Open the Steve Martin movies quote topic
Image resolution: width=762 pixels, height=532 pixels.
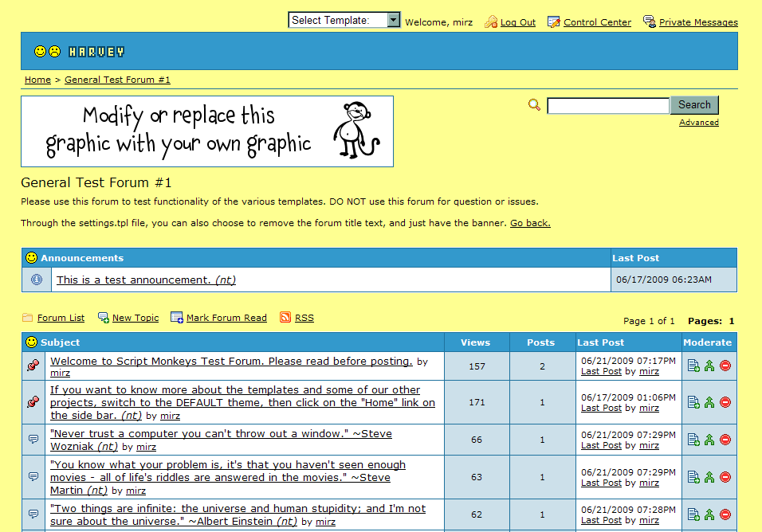coord(227,477)
